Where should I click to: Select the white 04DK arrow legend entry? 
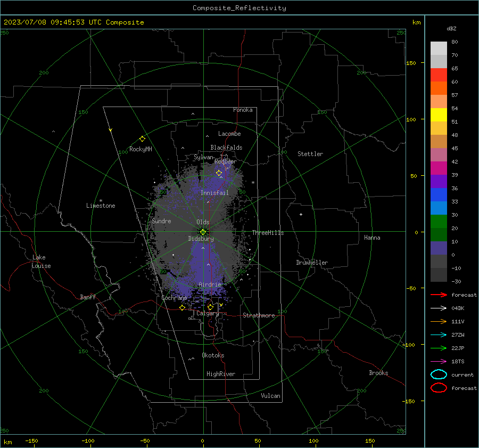coord(439,308)
